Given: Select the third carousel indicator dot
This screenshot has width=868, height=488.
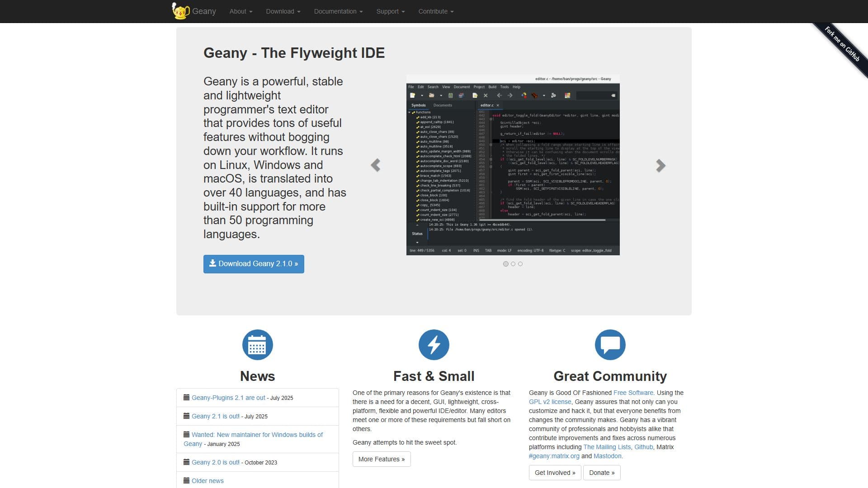Looking at the screenshot, I should [520, 264].
